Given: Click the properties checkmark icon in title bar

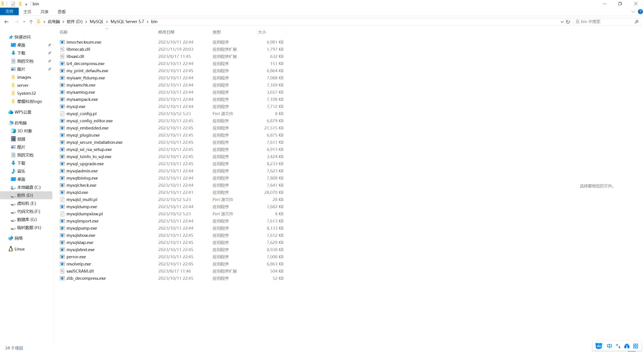Looking at the screenshot, I should coord(13,4).
